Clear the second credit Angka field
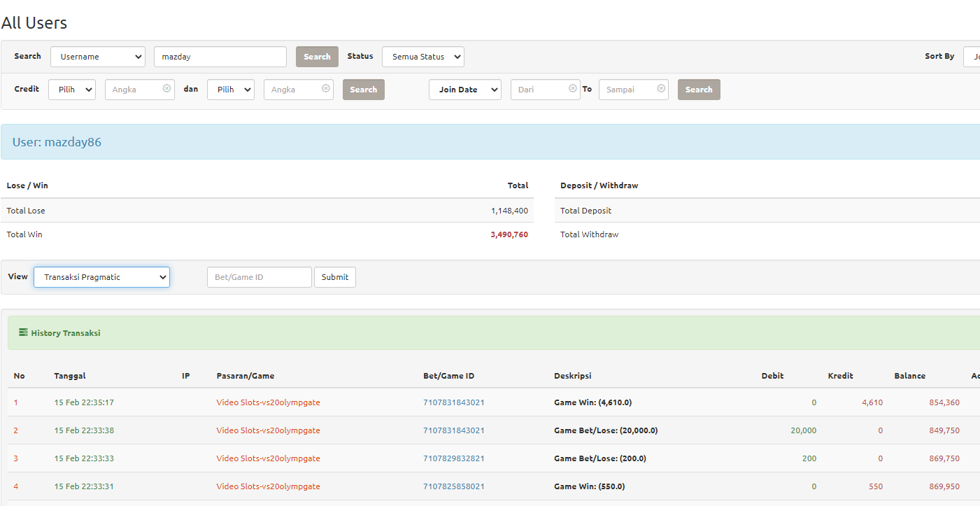Screen dimensions: 980x506 [x=325, y=89]
